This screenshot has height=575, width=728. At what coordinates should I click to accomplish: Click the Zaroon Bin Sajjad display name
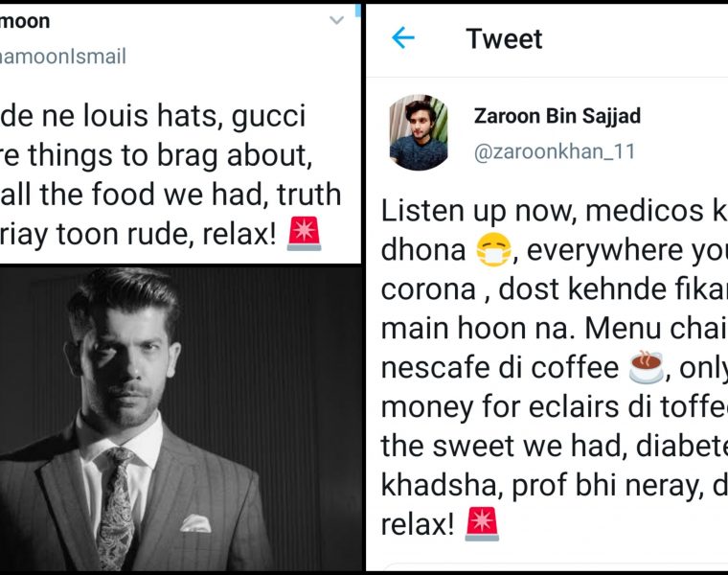point(557,117)
